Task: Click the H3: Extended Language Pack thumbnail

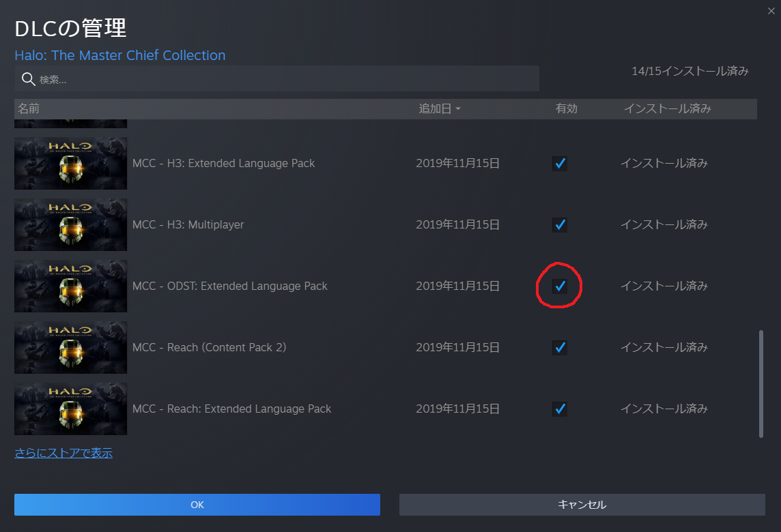Action: point(71,163)
